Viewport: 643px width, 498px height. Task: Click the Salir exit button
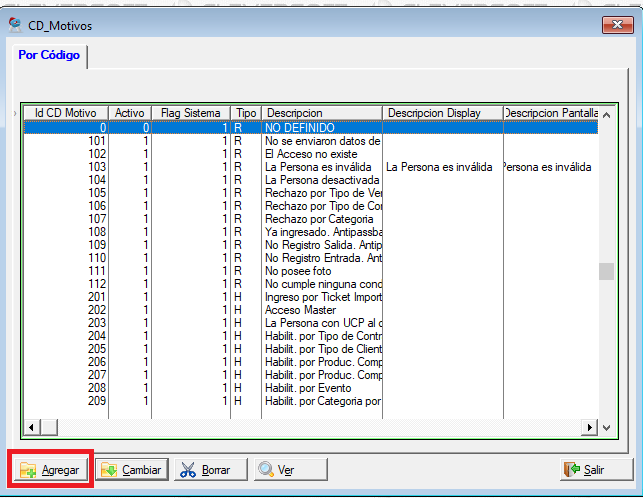(x=584, y=469)
